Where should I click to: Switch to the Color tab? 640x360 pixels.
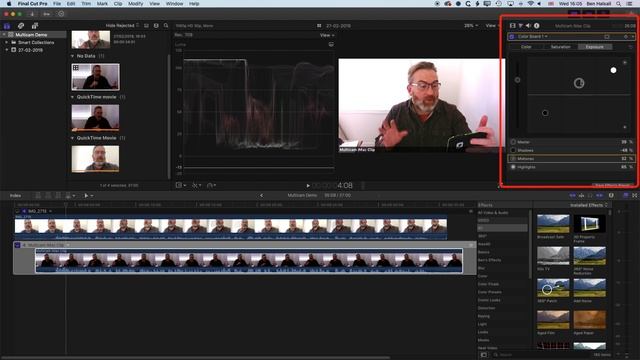coord(526,47)
